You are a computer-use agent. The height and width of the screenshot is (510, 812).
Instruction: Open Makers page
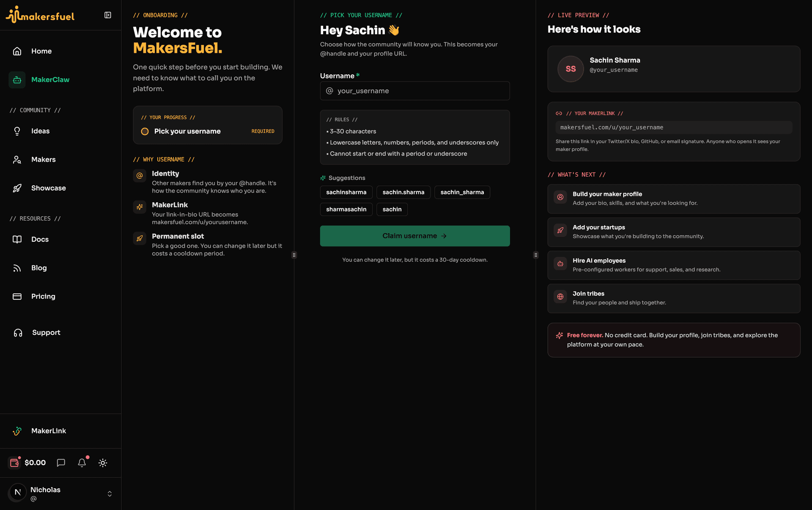pos(44,160)
